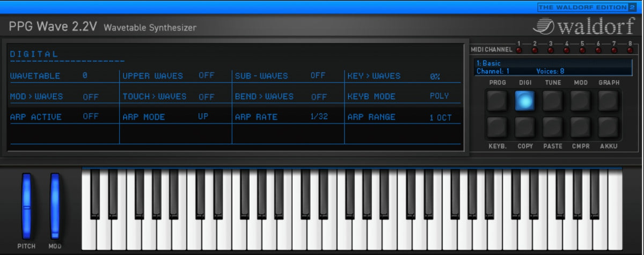Select MIDI channel 7 LED

tap(614, 50)
